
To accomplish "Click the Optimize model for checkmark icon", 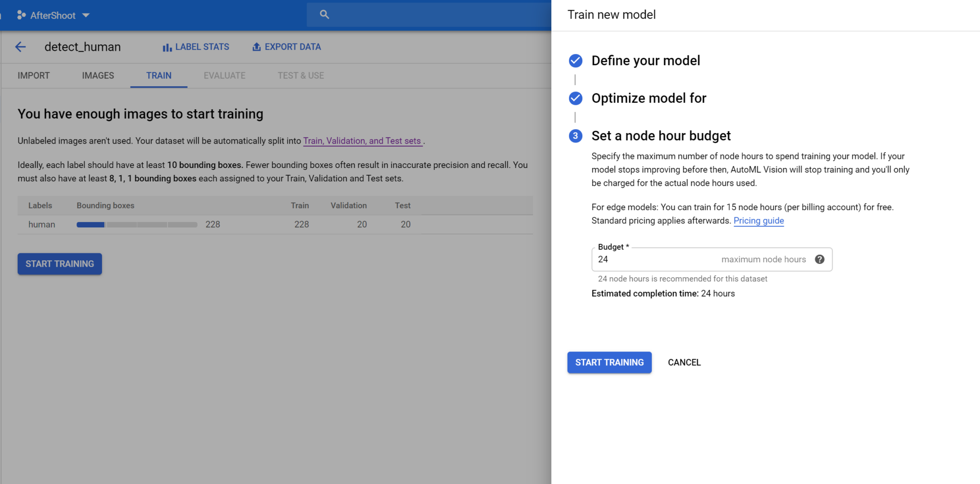I will tap(576, 99).
